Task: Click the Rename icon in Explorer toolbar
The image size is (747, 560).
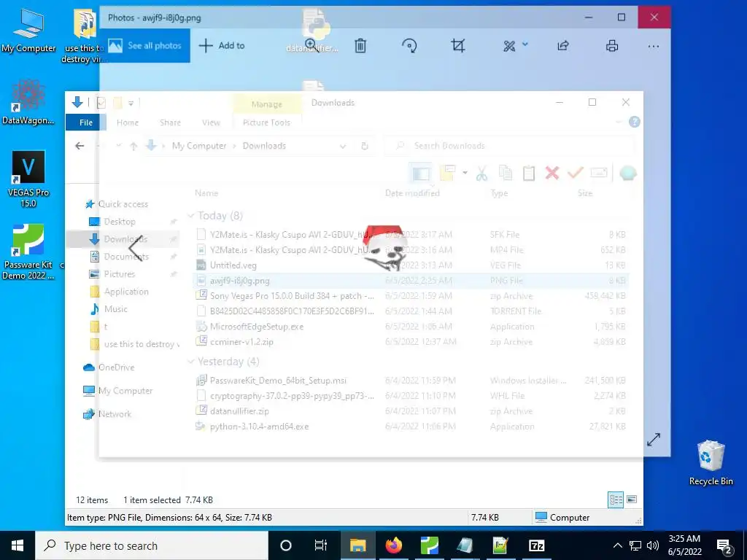Action: point(599,174)
